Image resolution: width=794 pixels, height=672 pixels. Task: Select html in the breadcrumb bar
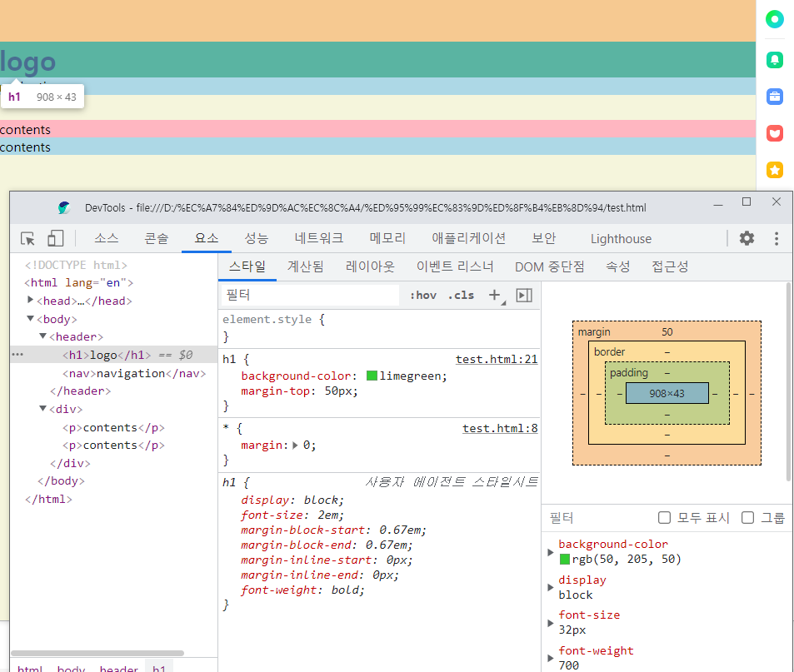[30, 668]
